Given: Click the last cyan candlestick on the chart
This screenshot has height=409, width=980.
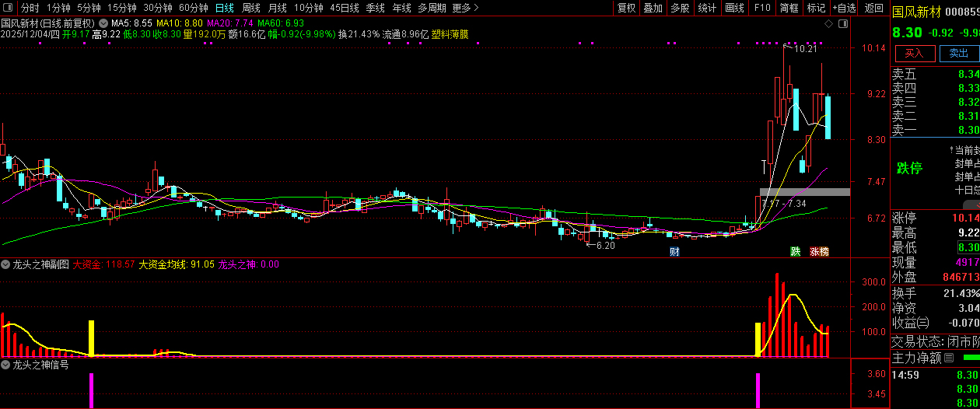Looking at the screenshot, I should tap(829, 117).
